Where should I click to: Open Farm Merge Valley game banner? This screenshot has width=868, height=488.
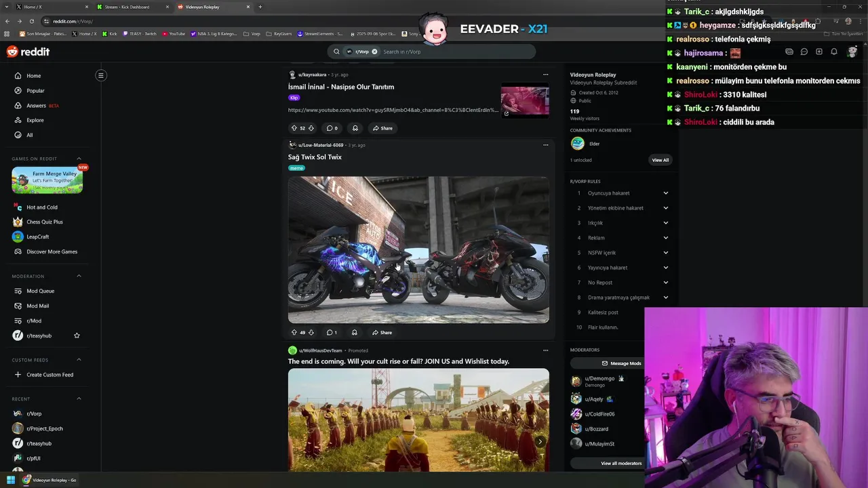pos(47,180)
